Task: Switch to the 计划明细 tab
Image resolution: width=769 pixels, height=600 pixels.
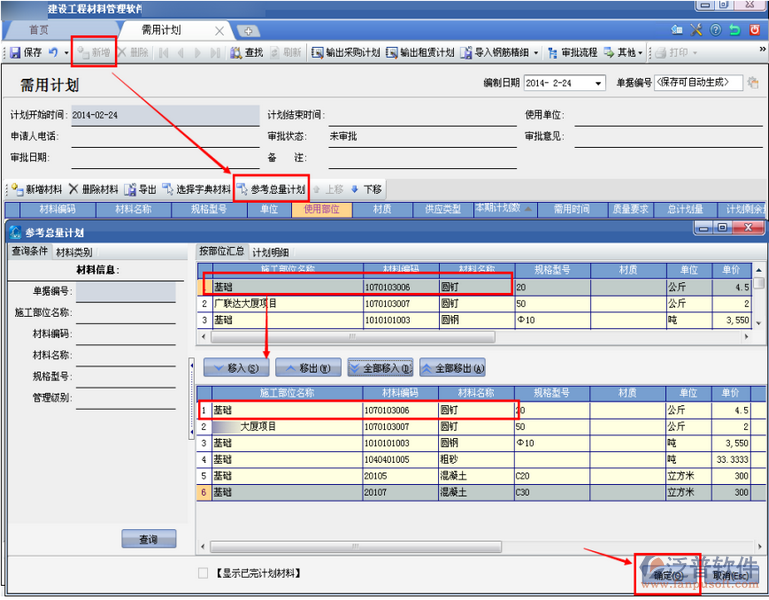Action: 271,252
